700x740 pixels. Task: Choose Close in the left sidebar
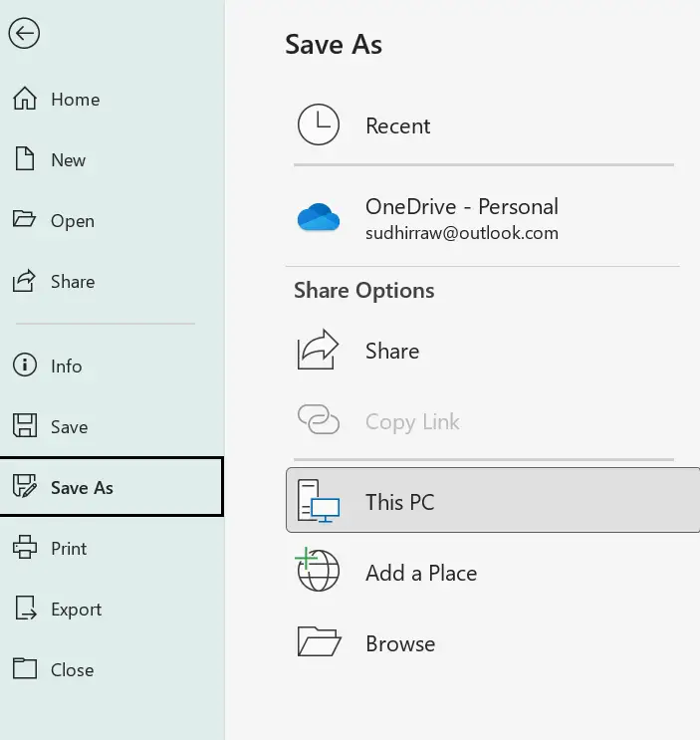pyautogui.click(x=73, y=670)
